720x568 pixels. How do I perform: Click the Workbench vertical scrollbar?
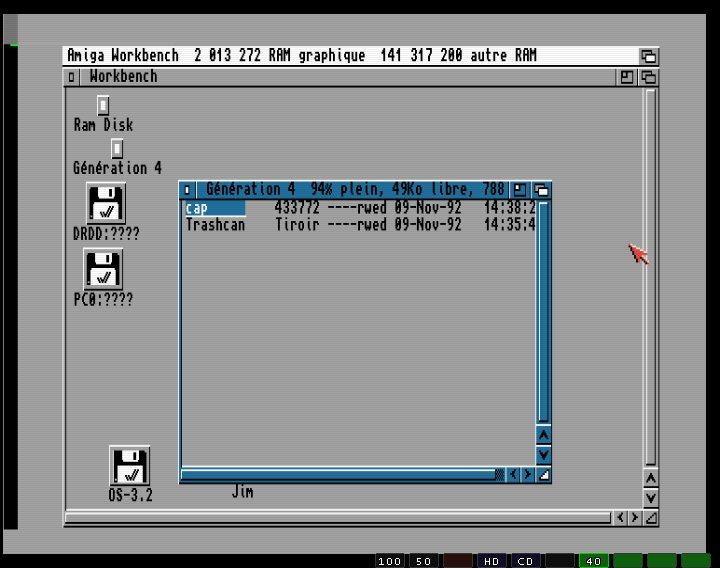pyautogui.click(x=650, y=278)
